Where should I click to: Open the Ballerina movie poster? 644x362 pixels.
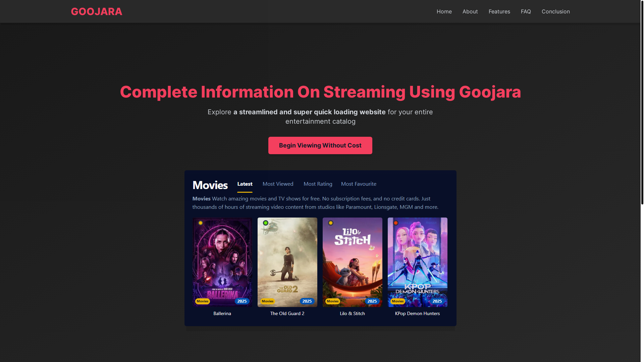coord(222,262)
